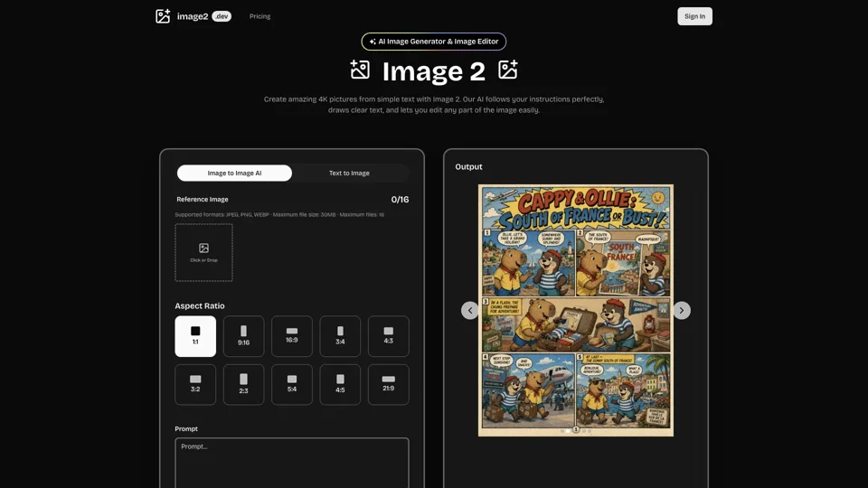Click the 0/16 reference image counter
Screen dimensions: 868x488
[x=400, y=200]
